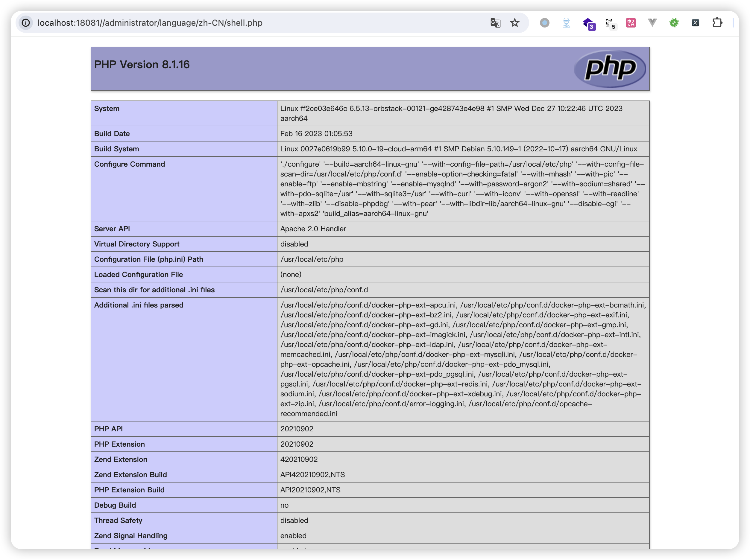Viewport: 750px width, 560px height.
Task: Click the parsed .ini files list value
Action: coord(463,359)
